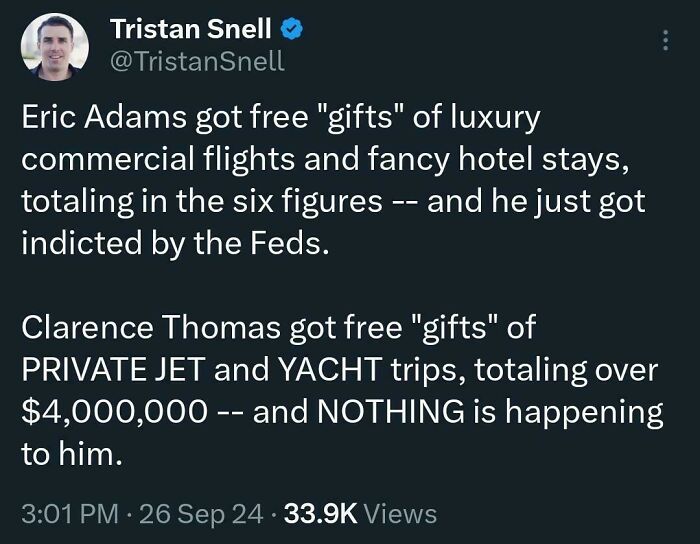Click the blue verified checkmark badge
The width and height of the screenshot is (700, 544).
(295, 29)
